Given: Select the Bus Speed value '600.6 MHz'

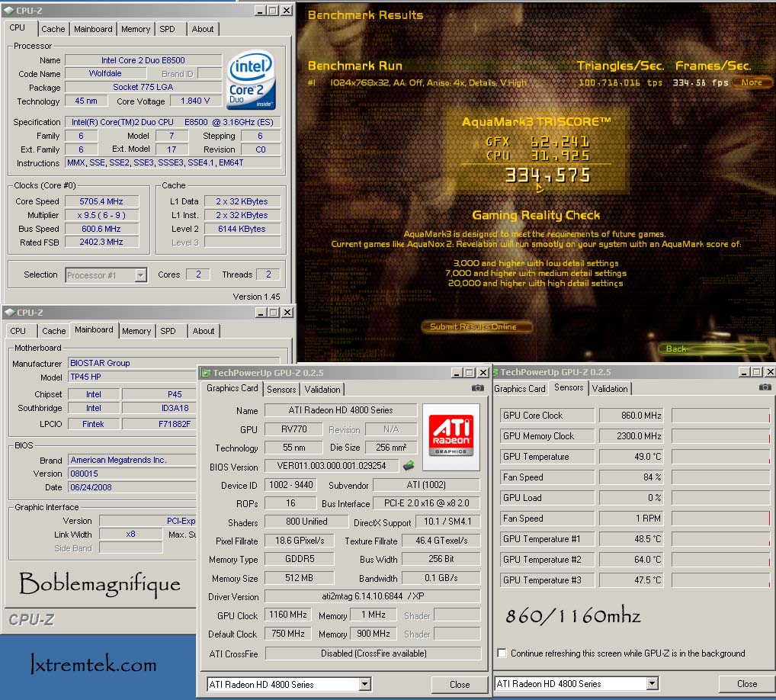Looking at the screenshot, I should (101, 229).
